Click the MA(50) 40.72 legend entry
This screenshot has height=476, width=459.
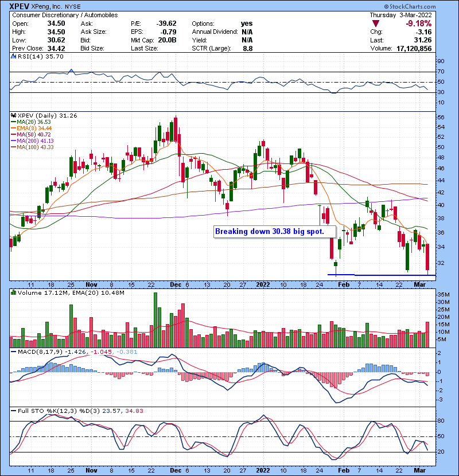31,134
